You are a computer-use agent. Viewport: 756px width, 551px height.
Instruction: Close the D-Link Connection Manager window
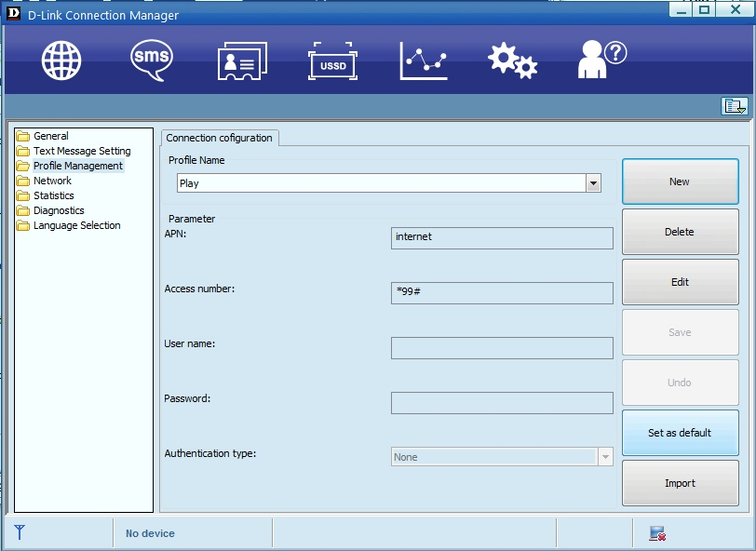[735, 9]
